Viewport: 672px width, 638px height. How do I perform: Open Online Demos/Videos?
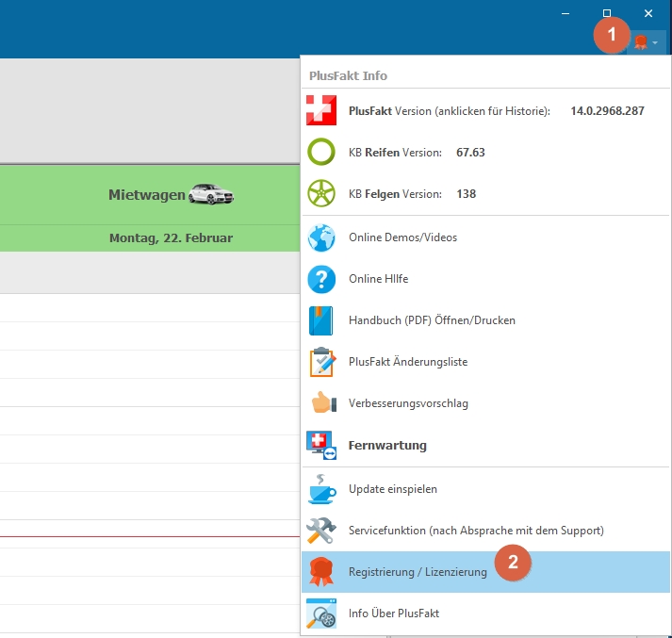pyautogui.click(x=486, y=237)
